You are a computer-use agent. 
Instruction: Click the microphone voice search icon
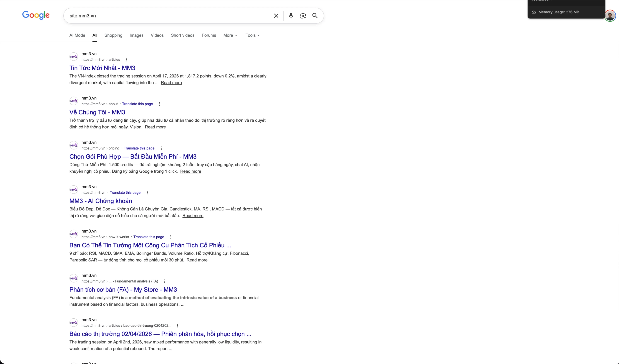pos(291,15)
